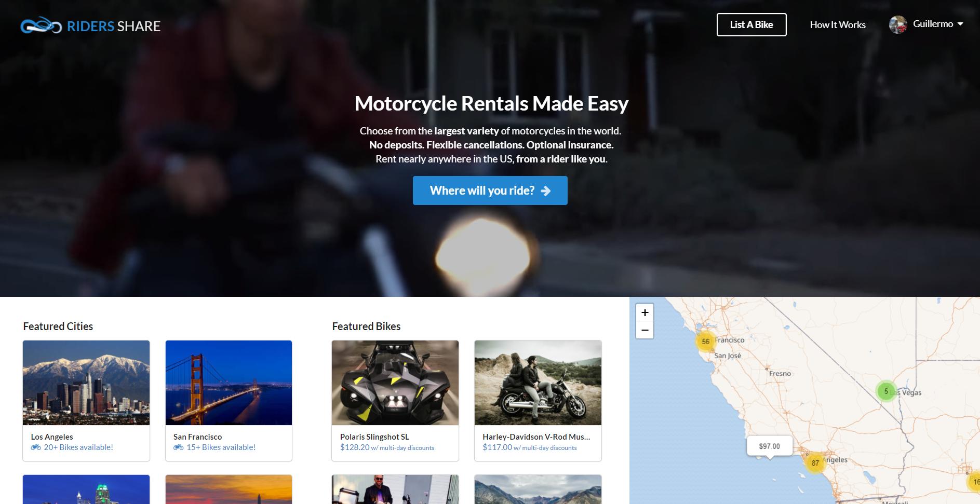Screen dimensions: 980x504
Task: Select the 5 bikes cluster near Las Vegas
Action: point(886,391)
